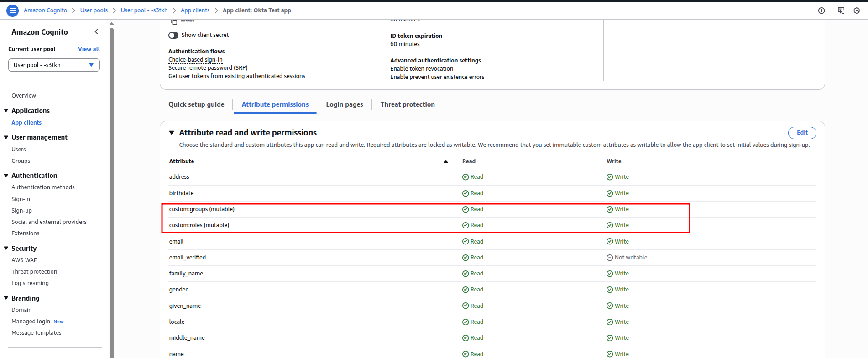Open Users in the sidebar

click(x=19, y=150)
